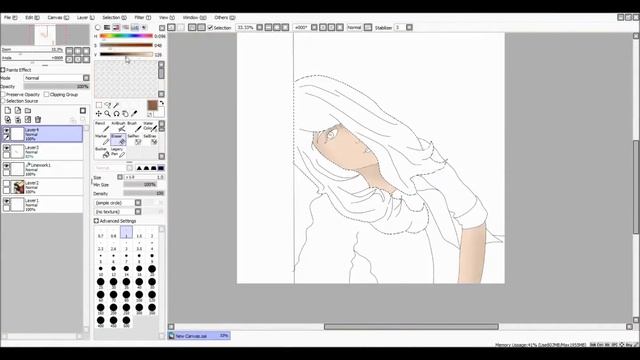The image size is (640, 360).
Task: Adjust the brush Density bar
Action: (144, 193)
